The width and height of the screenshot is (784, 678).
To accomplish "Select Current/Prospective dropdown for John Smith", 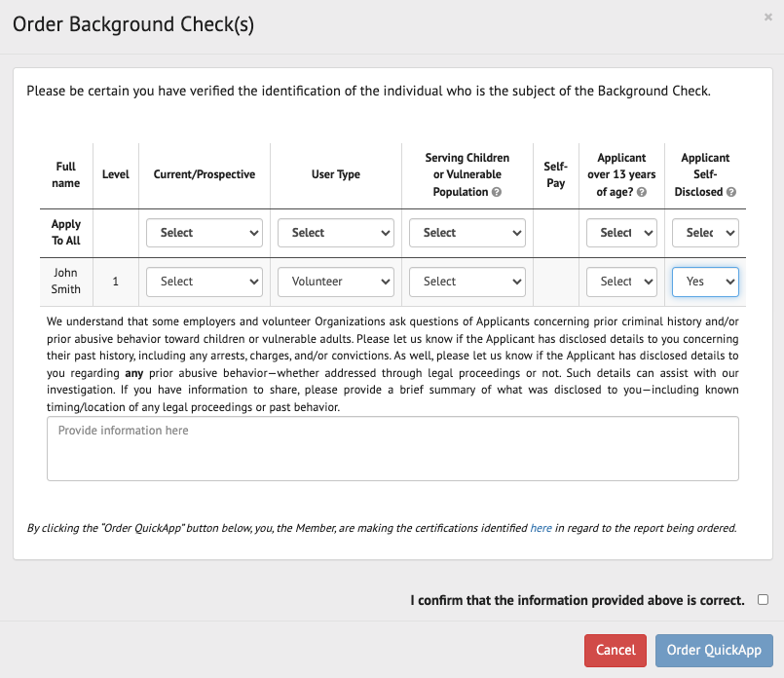I will pos(205,282).
